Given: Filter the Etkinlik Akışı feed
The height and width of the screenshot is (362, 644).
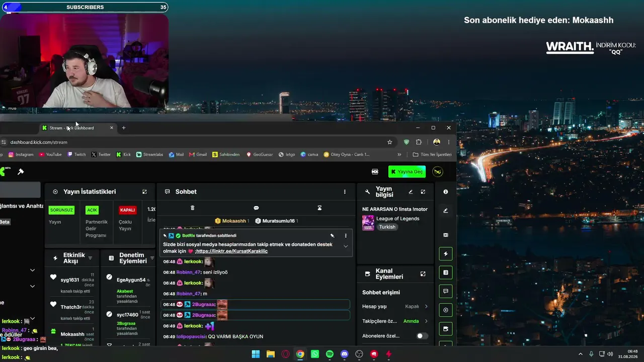Looking at the screenshot, I should click(90, 258).
